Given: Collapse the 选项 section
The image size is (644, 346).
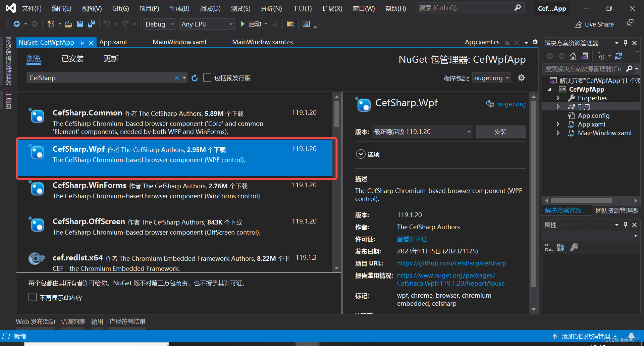Looking at the screenshot, I should tap(361, 154).
